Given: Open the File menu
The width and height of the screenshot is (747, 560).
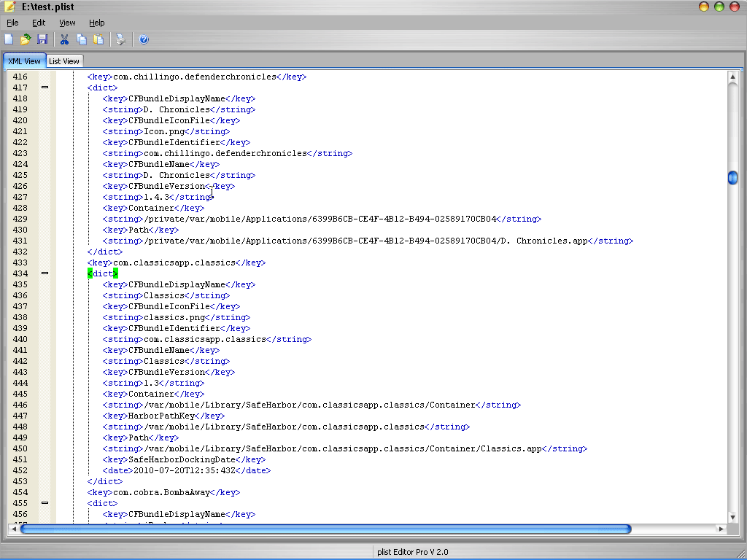Looking at the screenshot, I should [12, 23].
